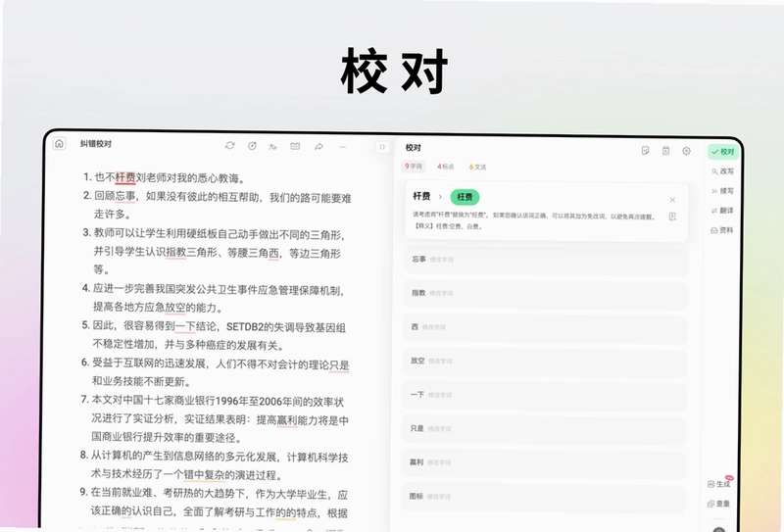This screenshot has height=532, width=784.
Task: Click the underlined word 杆费 in sentence 1
Action: click(x=125, y=177)
